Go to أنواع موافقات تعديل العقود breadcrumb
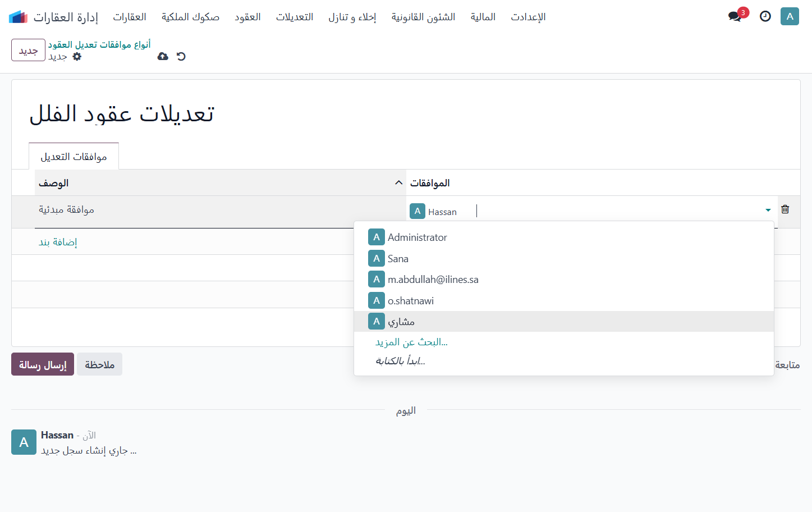This screenshot has height=512, width=812. click(99, 44)
